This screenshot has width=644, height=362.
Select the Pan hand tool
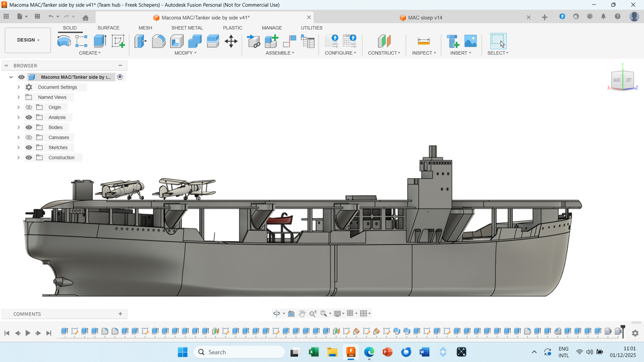coord(302,313)
